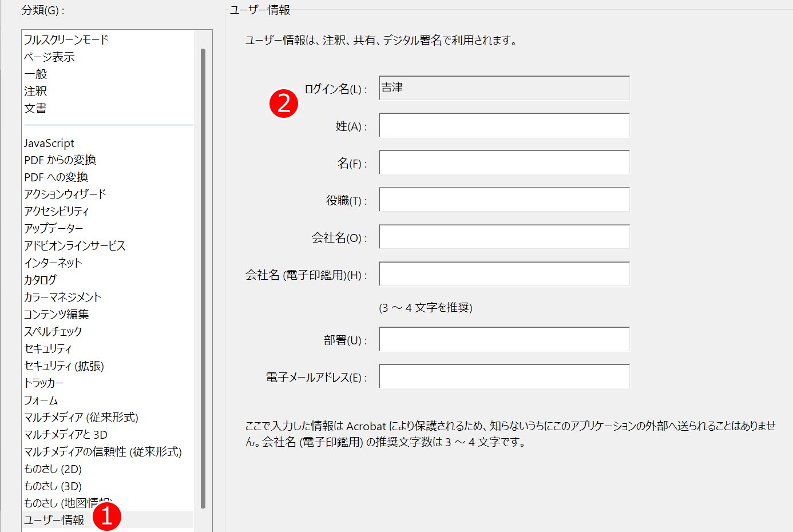793x532 pixels.
Task: Focus the 会社名 (電子印鑑用) field
Action: (503, 275)
